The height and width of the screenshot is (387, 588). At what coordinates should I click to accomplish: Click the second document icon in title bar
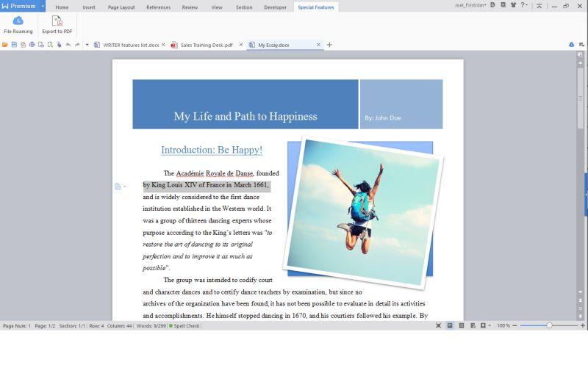tap(503, 5)
